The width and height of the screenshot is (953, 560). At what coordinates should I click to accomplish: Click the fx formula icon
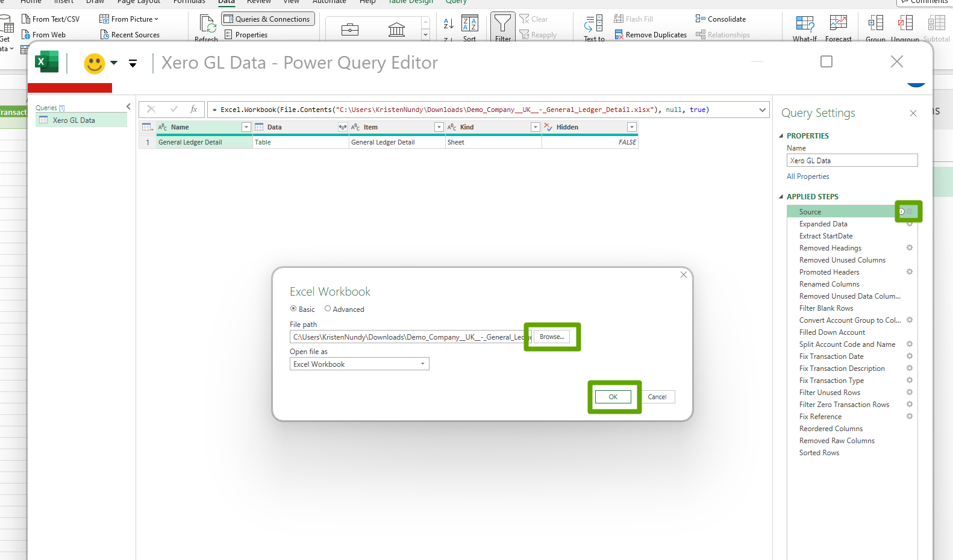click(193, 109)
